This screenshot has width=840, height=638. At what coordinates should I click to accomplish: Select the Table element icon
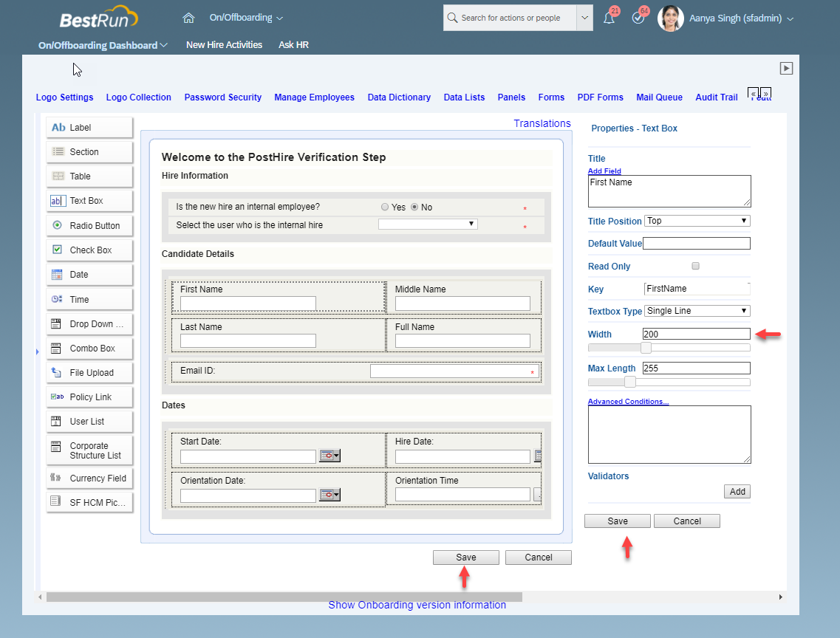[x=58, y=176]
